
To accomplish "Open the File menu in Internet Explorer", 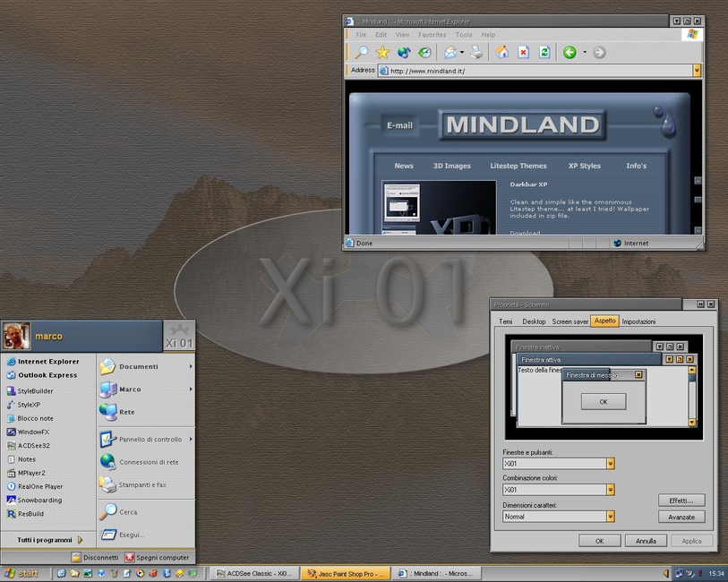I will click(x=361, y=35).
